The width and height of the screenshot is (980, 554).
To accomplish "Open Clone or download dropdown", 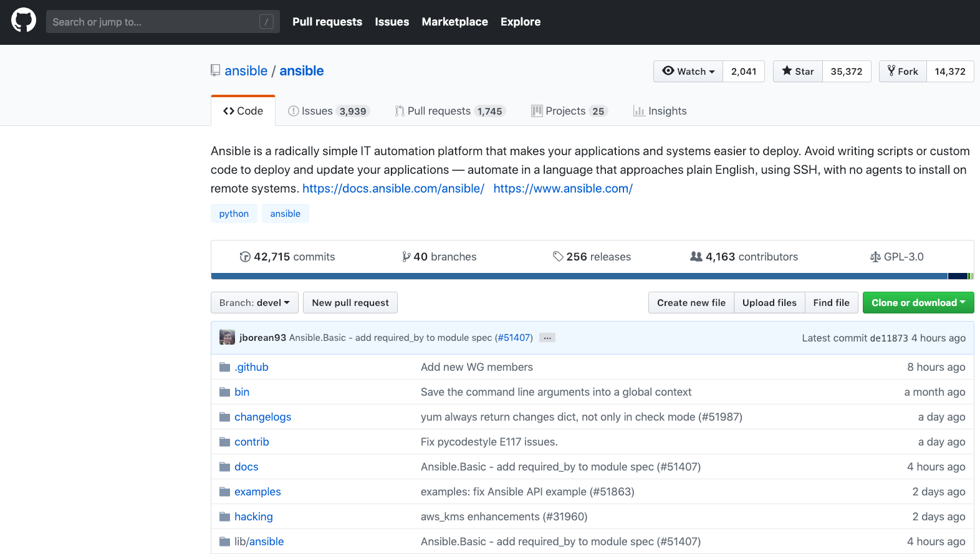I will [918, 302].
